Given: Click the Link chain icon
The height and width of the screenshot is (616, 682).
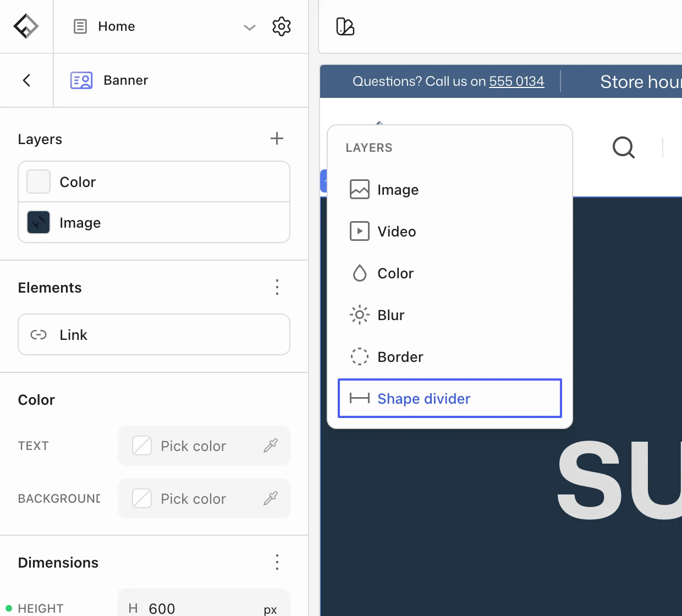Looking at the screenshot, I should tap(38, 334).
